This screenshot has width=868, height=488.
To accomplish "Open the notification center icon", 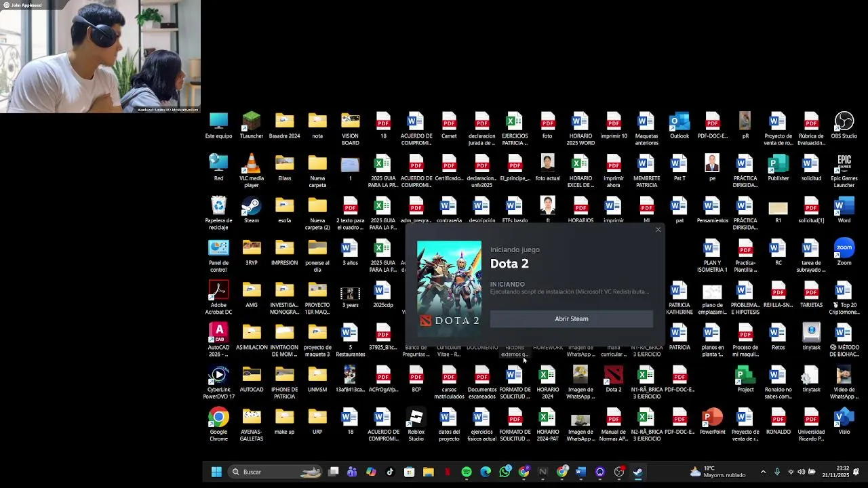I will pos(856,472).
